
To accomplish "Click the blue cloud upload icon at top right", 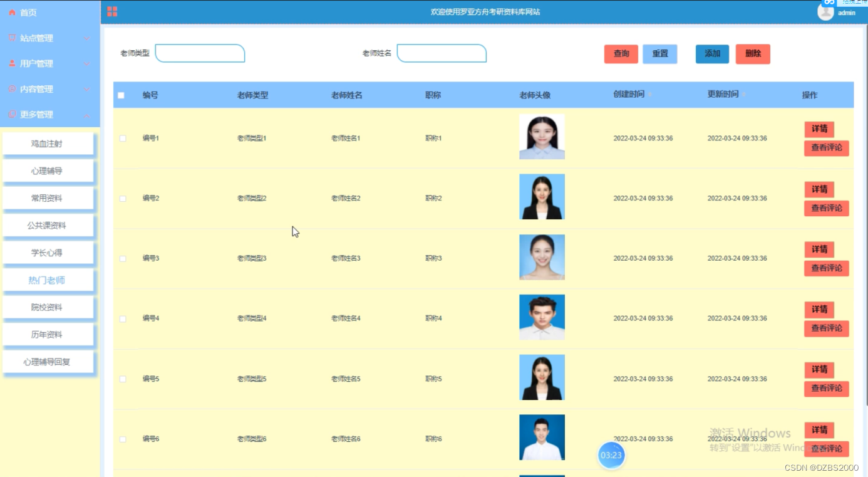I will tap(829, 3).
